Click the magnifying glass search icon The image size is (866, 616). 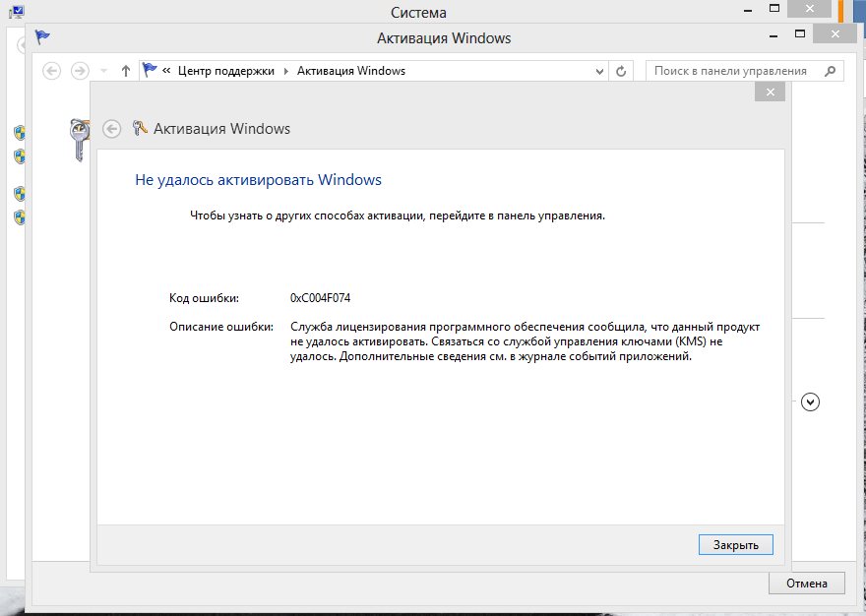(830, 71)
